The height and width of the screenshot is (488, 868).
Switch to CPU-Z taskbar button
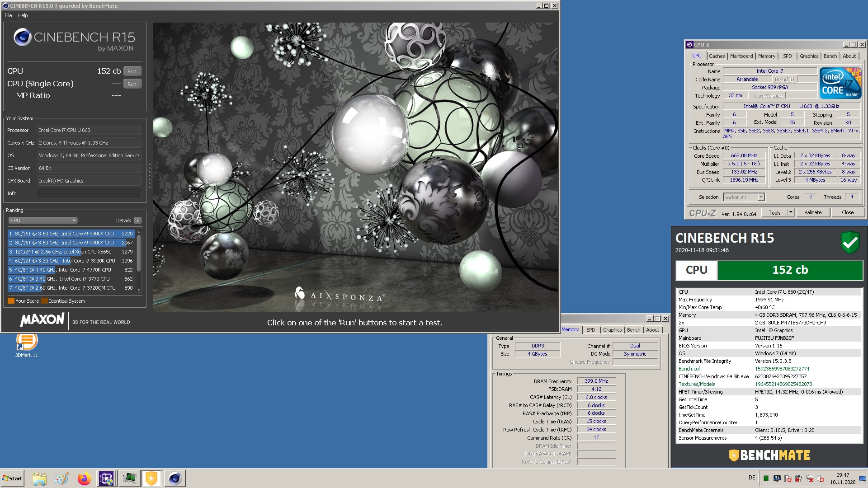[x=107, y=479]
